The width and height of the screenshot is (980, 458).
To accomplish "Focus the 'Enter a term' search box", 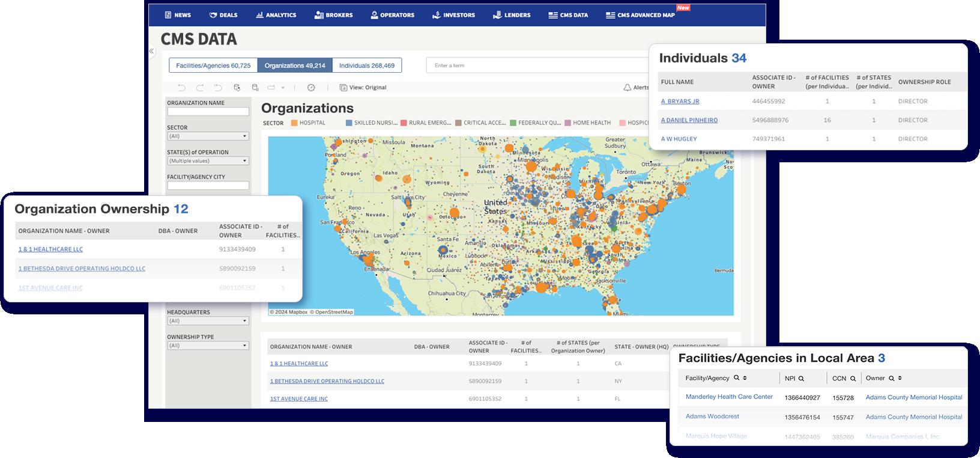I will [537, 66].
